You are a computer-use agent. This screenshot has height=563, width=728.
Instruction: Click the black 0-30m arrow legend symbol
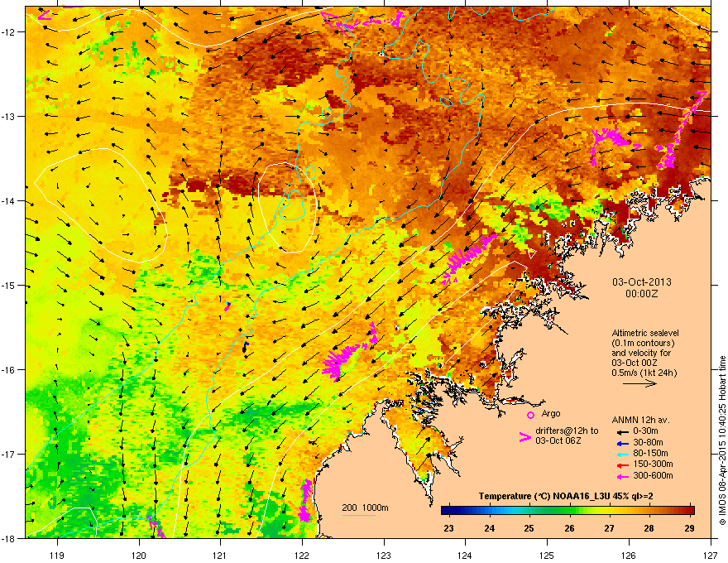point(623,432)
